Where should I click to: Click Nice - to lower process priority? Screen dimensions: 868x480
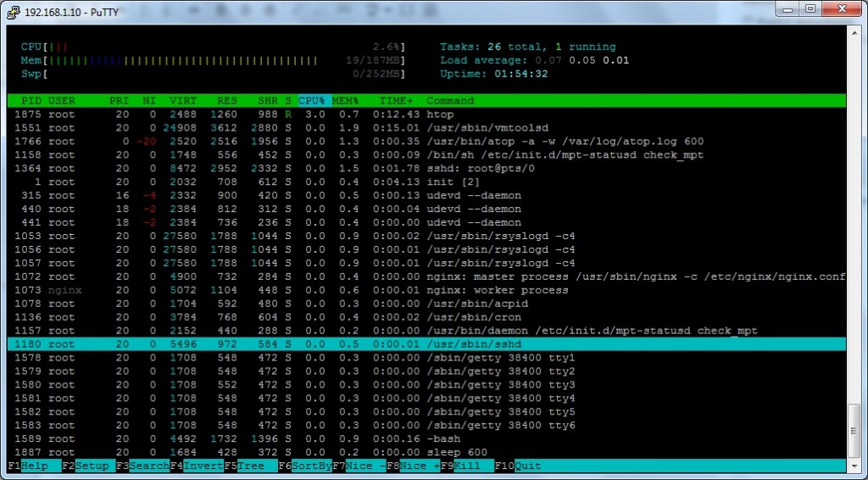(365, 466)
